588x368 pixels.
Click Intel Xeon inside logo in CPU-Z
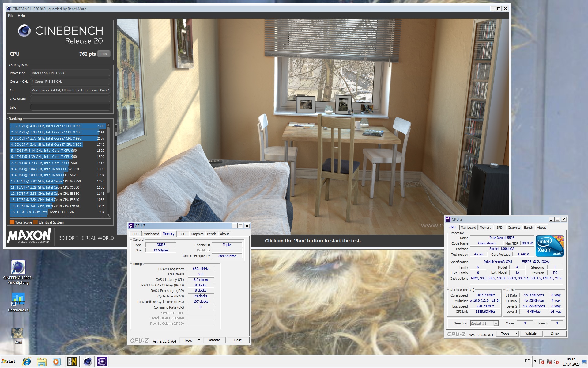pos(549,246)
